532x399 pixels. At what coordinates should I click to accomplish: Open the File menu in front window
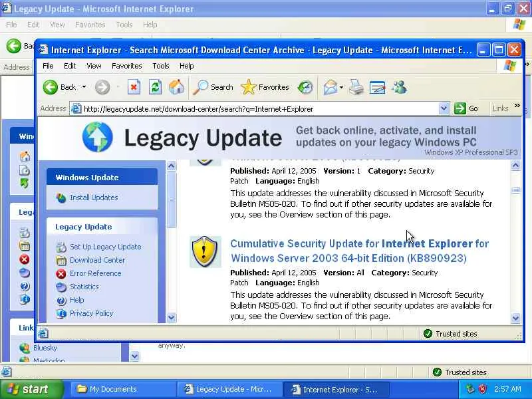click(x=48, y=66)
